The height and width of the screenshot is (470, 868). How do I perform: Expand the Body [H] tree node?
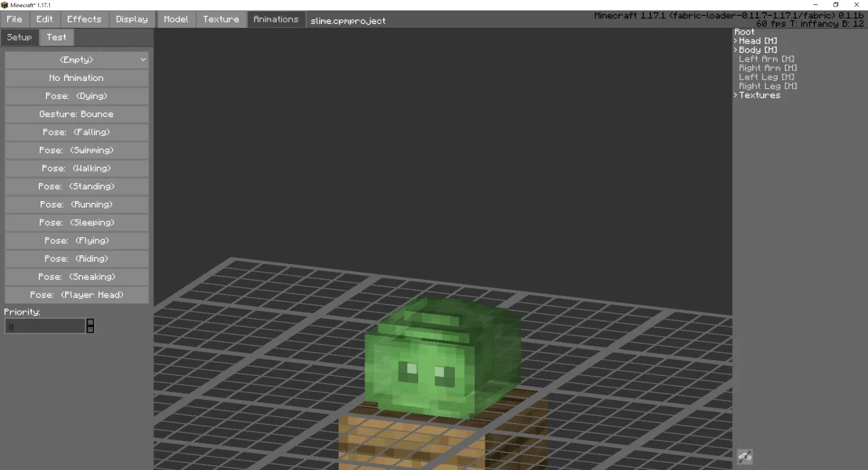pyautogui.click(x=736, y=50)
